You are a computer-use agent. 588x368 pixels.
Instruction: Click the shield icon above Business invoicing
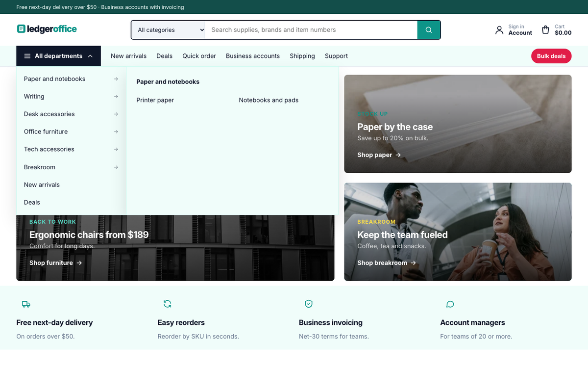pyautogui.click(x=309, y=304)
